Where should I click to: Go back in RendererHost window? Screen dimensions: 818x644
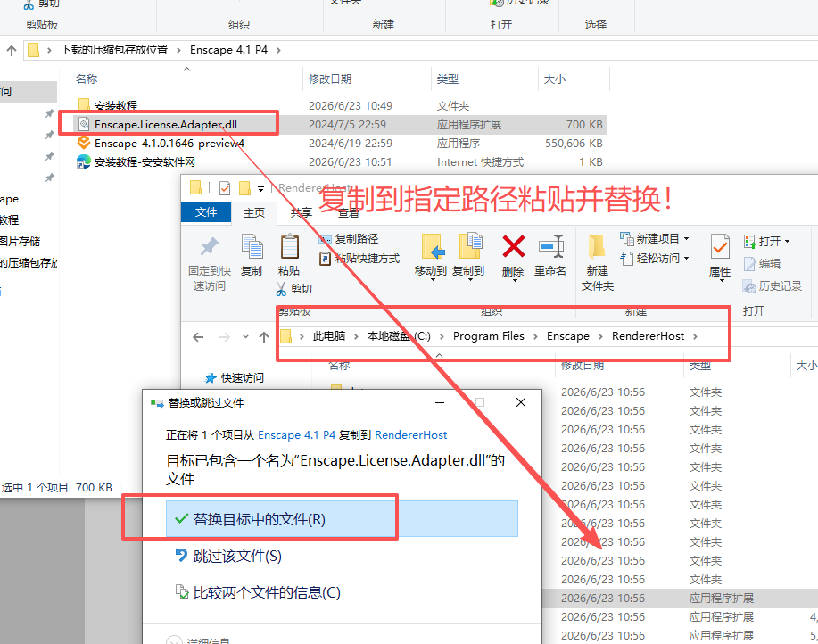tap(198, 337)
